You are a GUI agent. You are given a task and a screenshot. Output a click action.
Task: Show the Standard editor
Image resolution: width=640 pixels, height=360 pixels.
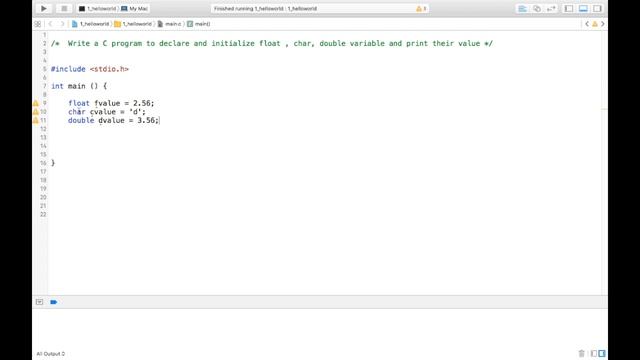point(522,9)
